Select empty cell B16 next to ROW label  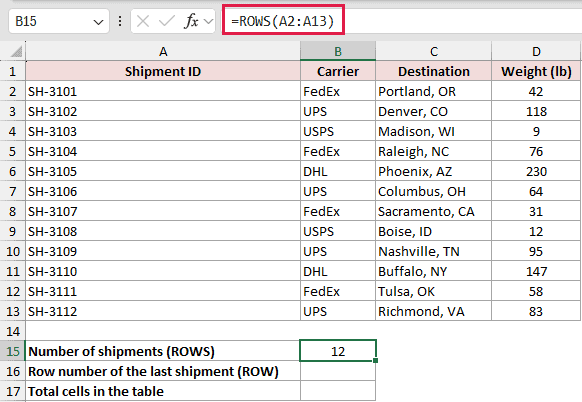tap(338, 371)
